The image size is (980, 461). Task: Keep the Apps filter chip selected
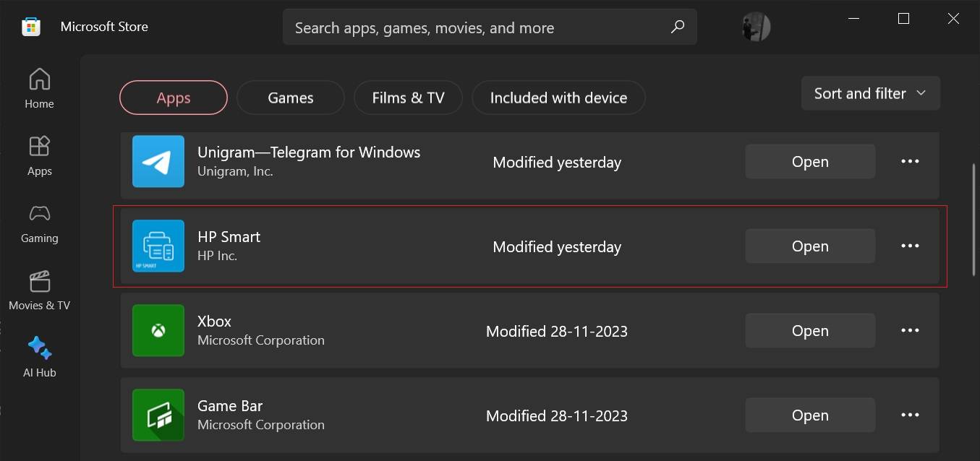[173, 97]
